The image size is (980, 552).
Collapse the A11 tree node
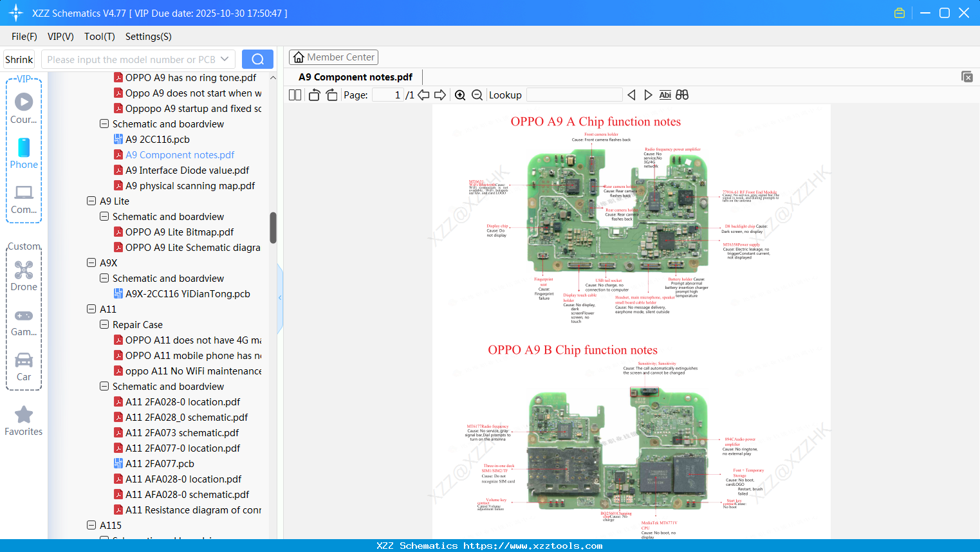point(91,309)
